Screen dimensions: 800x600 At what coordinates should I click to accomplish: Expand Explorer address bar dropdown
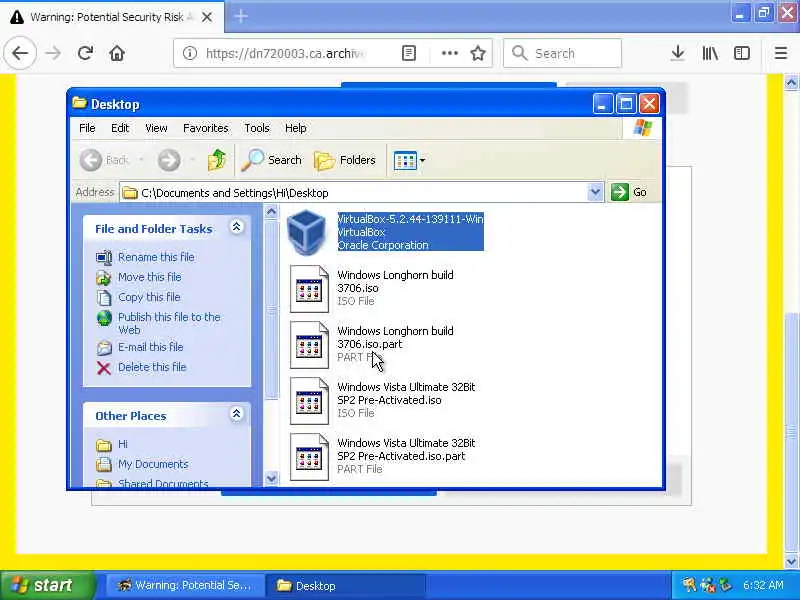click(595, 192)
